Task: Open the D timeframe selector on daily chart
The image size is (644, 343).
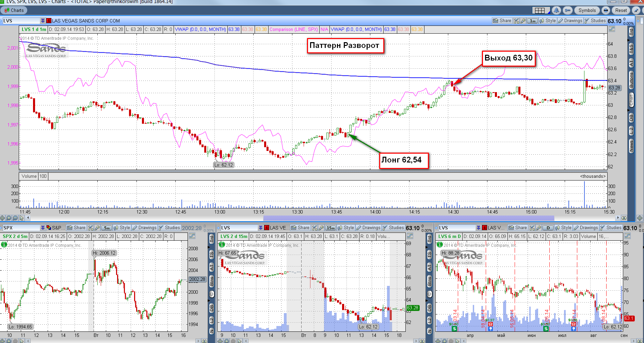Action: (548, 228)
